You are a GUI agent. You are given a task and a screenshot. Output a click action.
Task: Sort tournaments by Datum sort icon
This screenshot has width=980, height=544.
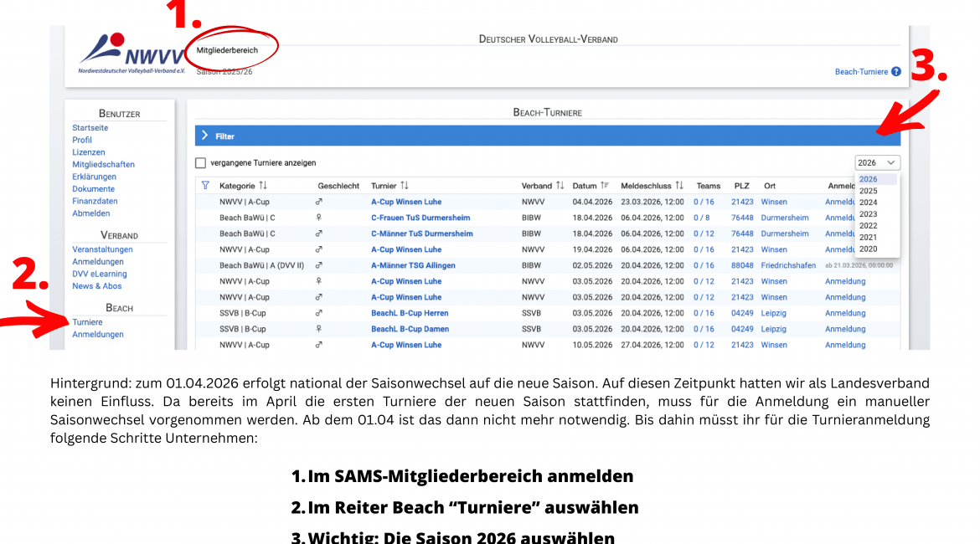click(605, 186)
